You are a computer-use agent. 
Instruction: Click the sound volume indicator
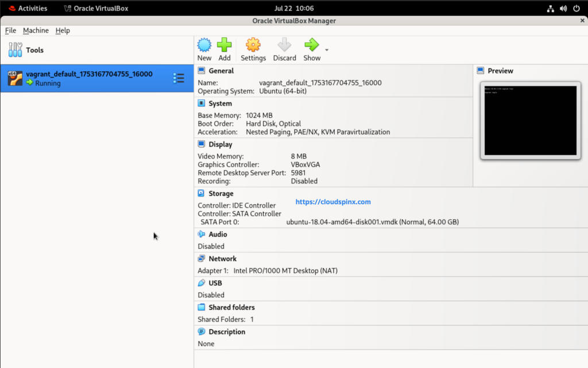click(563, 8)
